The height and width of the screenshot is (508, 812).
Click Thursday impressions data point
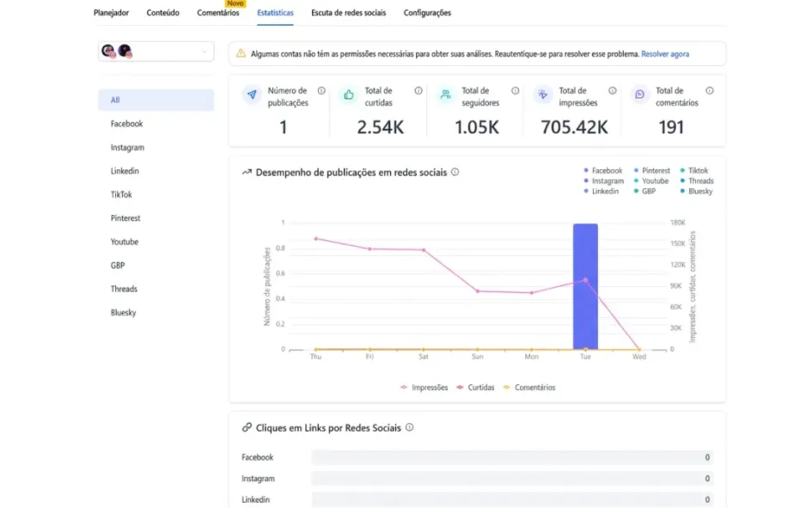(x=316, y=239)
